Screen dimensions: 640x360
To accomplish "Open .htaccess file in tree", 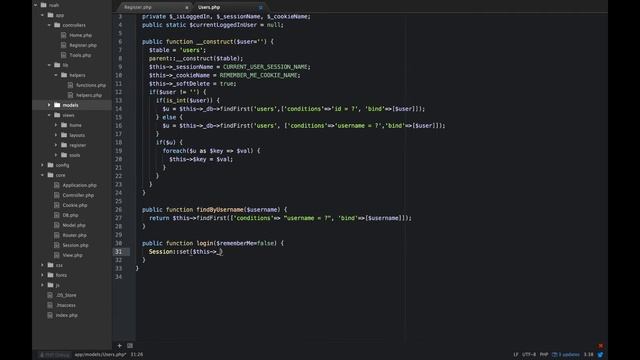I will (x=66, y=305).
